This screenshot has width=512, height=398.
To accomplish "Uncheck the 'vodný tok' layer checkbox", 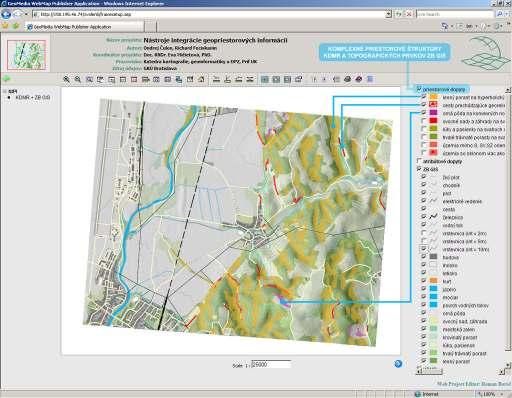I will (424, 225).
